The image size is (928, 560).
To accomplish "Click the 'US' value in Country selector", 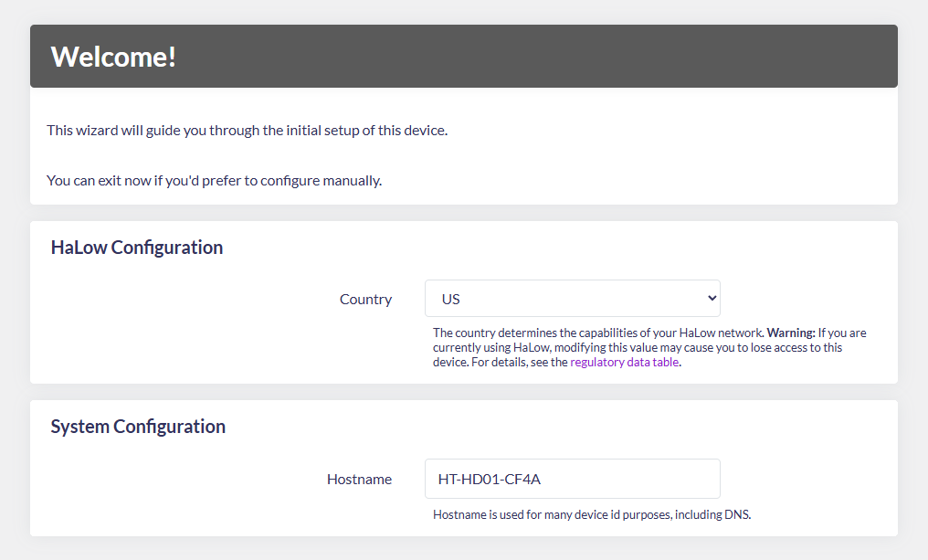I will (x=451, y=299).
